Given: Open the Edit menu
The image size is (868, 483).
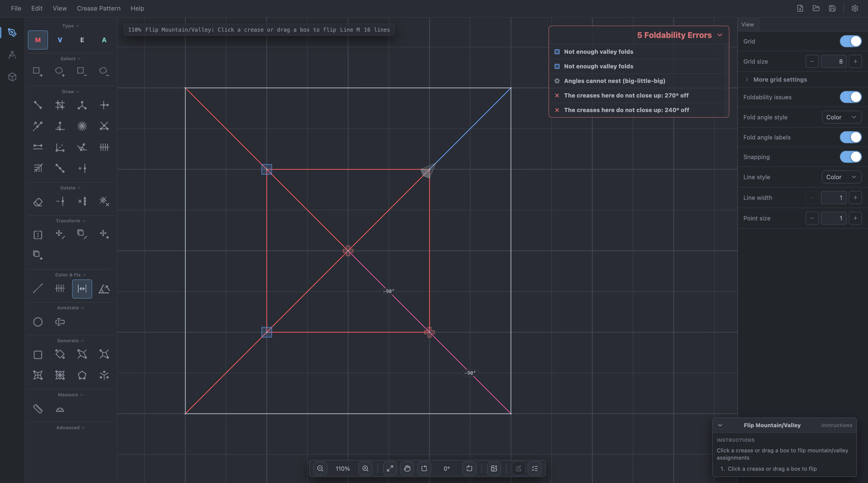Looking at the screenshot, I should (x=37, y=9).
